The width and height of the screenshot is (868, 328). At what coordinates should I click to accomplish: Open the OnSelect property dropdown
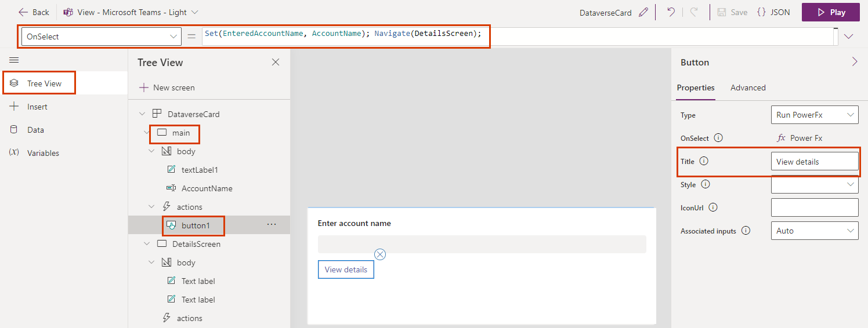[102, 37]
